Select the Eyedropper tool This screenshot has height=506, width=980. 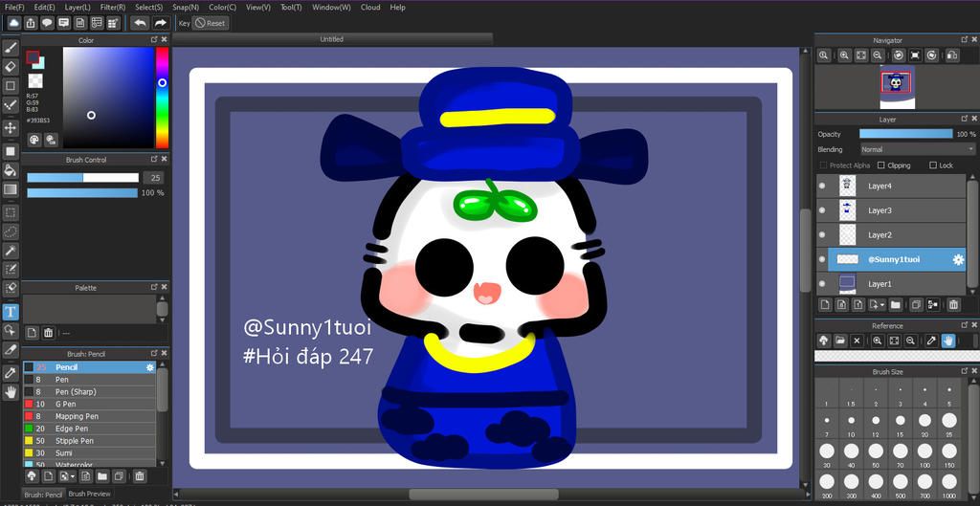click(10, 373)
